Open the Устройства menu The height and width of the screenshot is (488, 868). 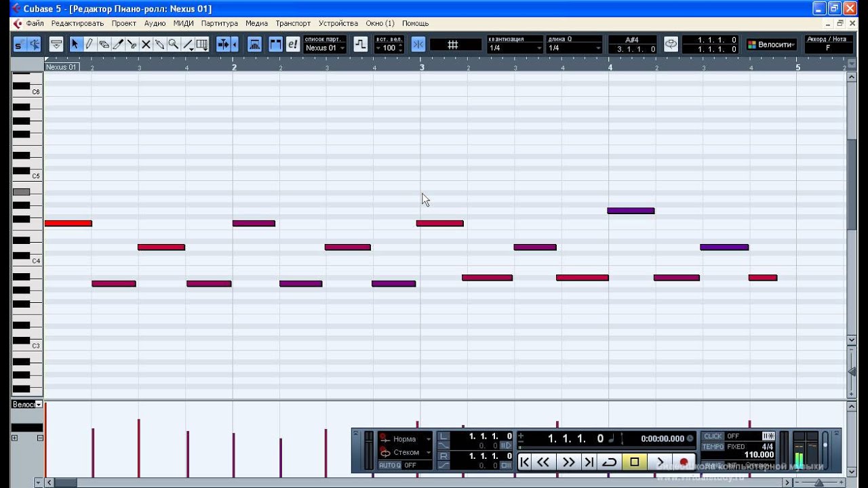click(x=338, y=23)
